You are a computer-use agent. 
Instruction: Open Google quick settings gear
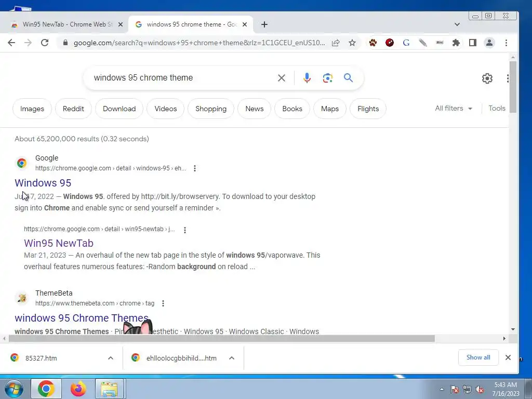point(487,78)
